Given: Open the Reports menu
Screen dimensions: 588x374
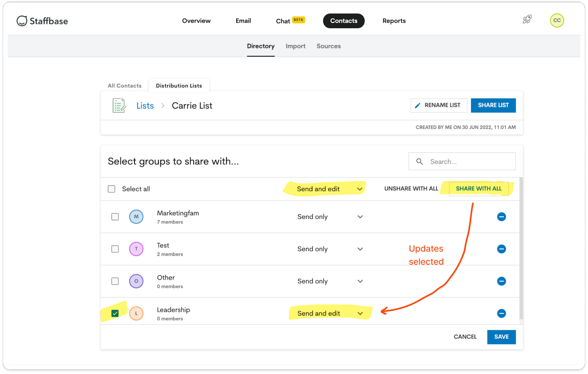Looking at the screenshot, I should [394, 21].
